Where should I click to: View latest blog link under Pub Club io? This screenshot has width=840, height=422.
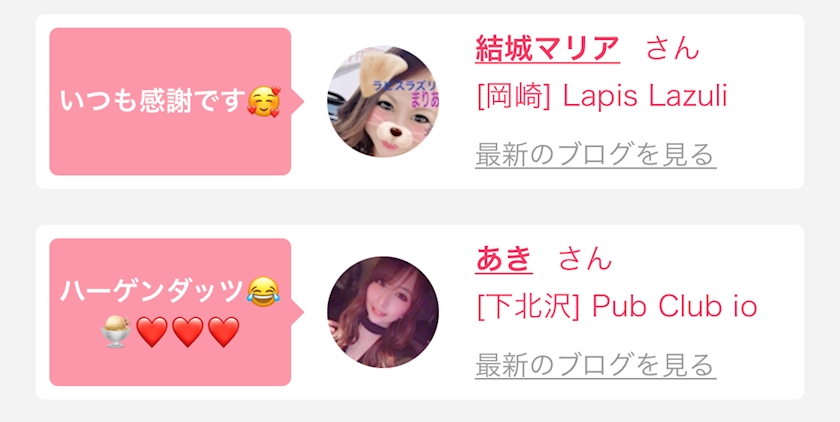point(596,365)
